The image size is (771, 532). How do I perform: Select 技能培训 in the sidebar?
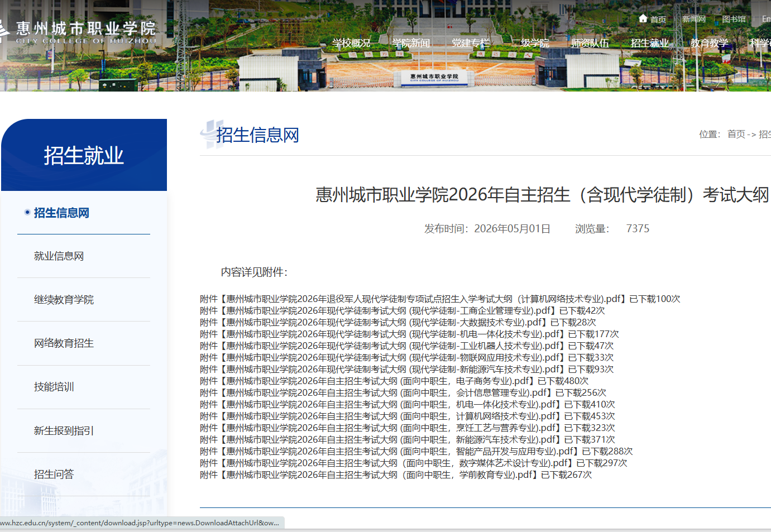click(x=54, y=387)
